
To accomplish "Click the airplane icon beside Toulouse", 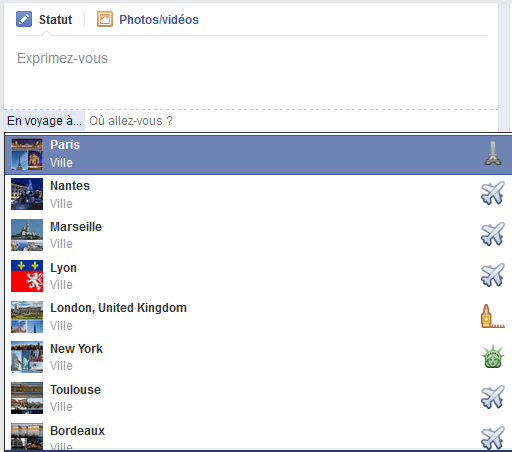I will 493,397.
